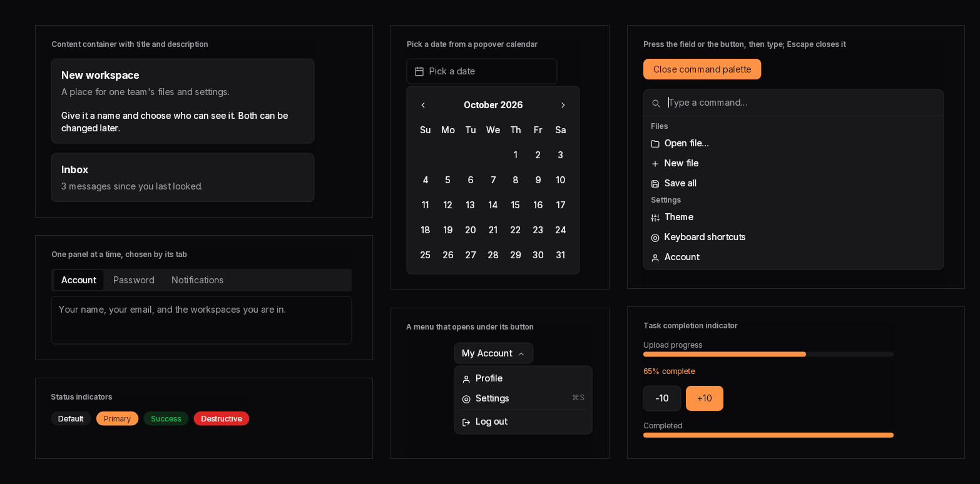This screenshot has height=484, width=980.
Task: Click the Inbox card title
Action: tap(74, 169)
